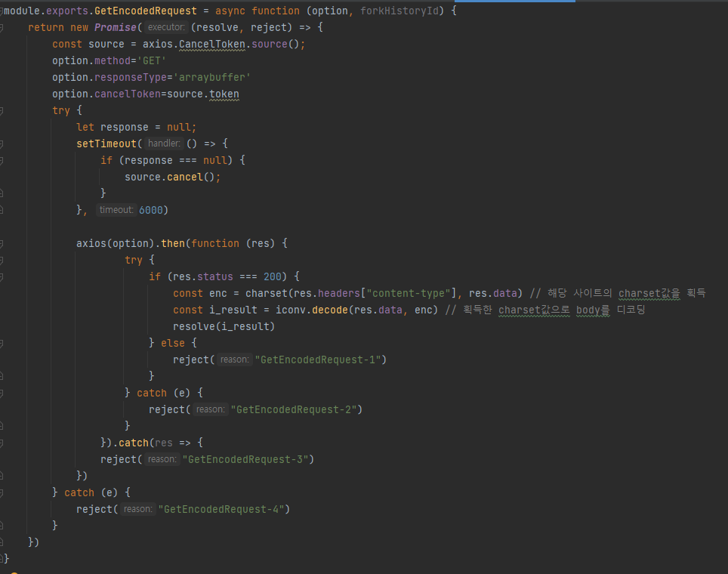
Task: Click 'response' in 'let response = null'
Action: pos(125,127)
